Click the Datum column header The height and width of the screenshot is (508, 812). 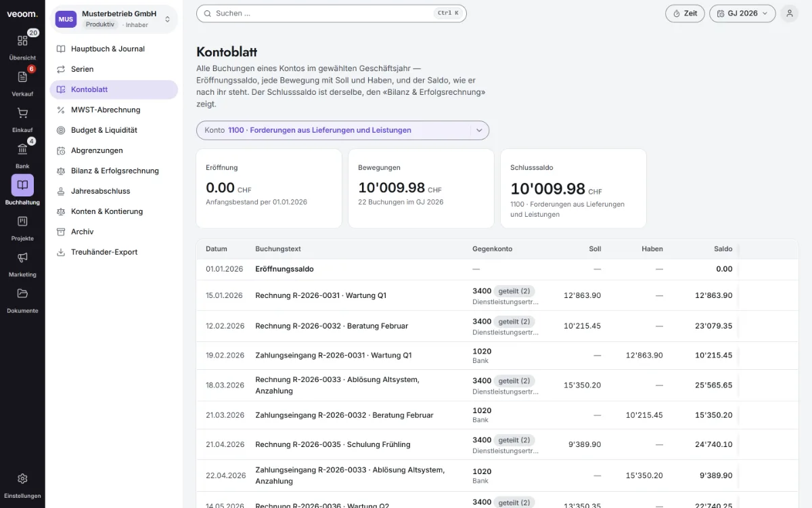click(x=217, y=249)
